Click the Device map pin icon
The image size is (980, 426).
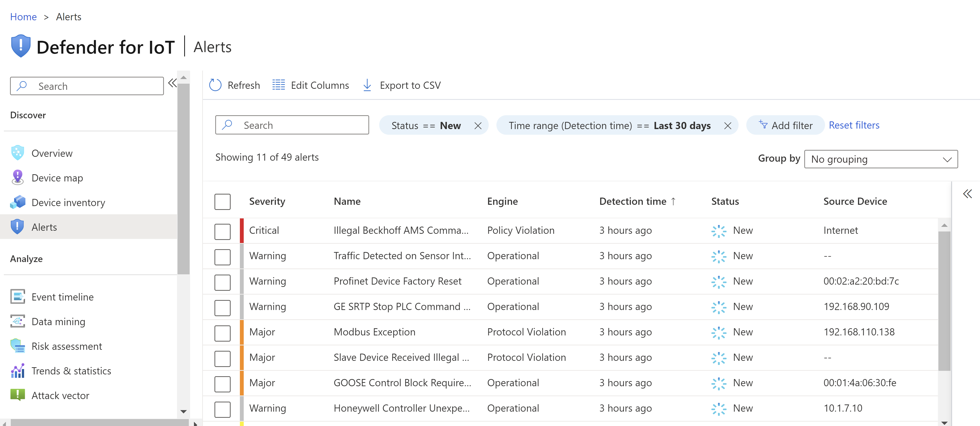click(x=17, y=178)
